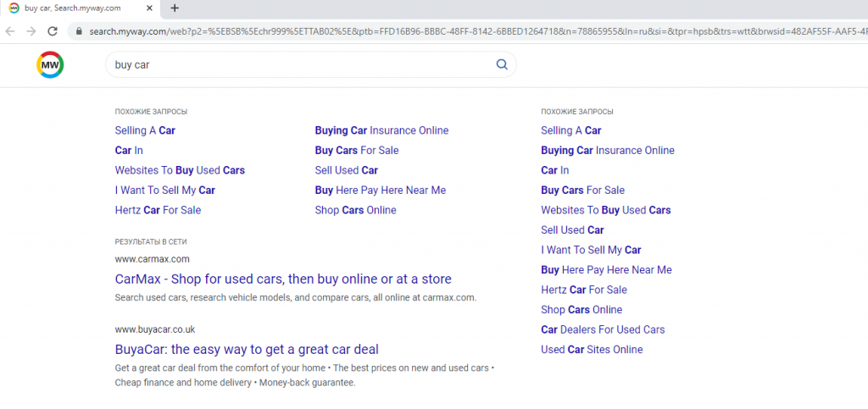Open middle 'Buy Here Pay Here Near Me'
Screen dimensions: 868x409
point(381,191)
